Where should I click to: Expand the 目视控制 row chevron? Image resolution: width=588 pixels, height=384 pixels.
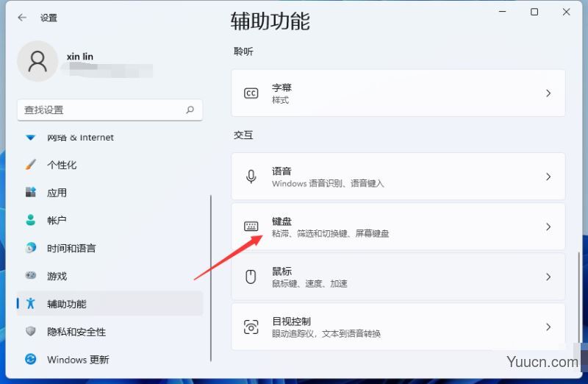pyautogui.click(x=548, y=327)
